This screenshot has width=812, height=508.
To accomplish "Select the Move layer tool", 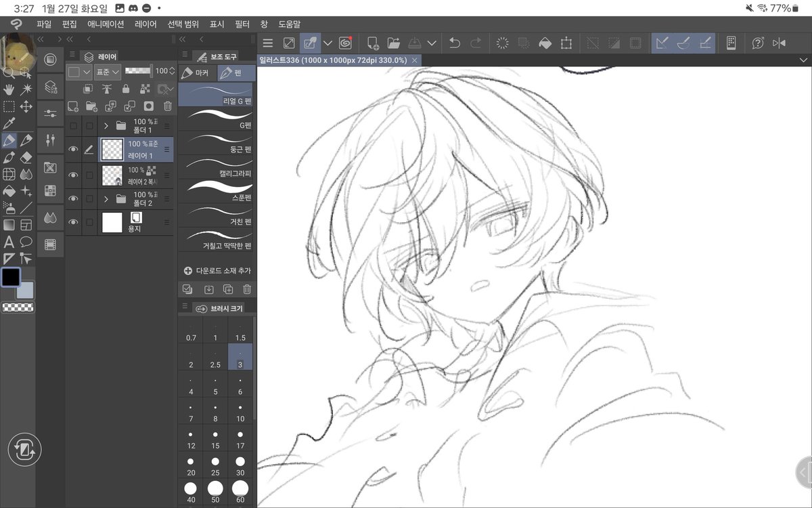I will tap(26, 106).
